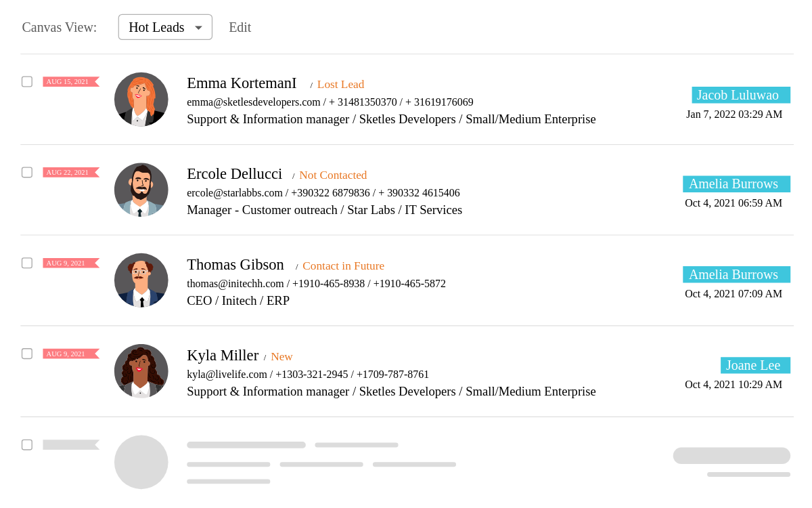The image size is (812, 508).
Task: Click the AUG 22, 2021 date flag
Action: [70, 173]
